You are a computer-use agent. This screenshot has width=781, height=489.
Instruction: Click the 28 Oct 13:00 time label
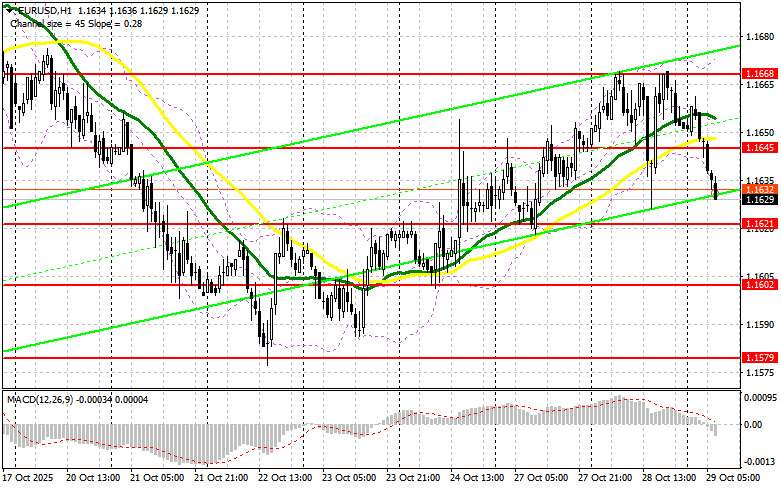[x=670, y=478]
